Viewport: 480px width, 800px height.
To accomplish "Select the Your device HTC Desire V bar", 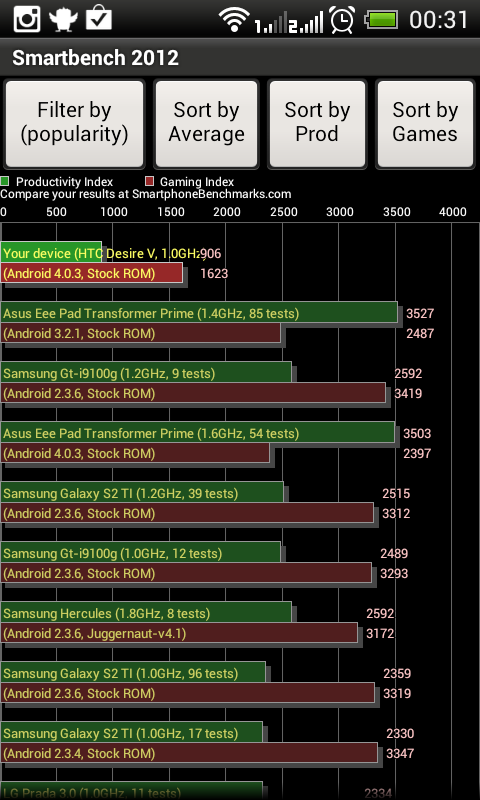I will pos(51,253).
